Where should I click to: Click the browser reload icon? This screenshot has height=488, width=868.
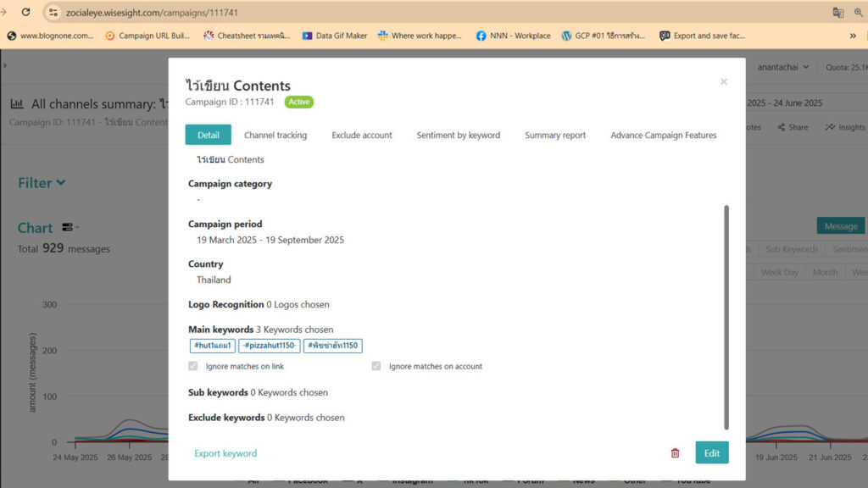(25, 13)
